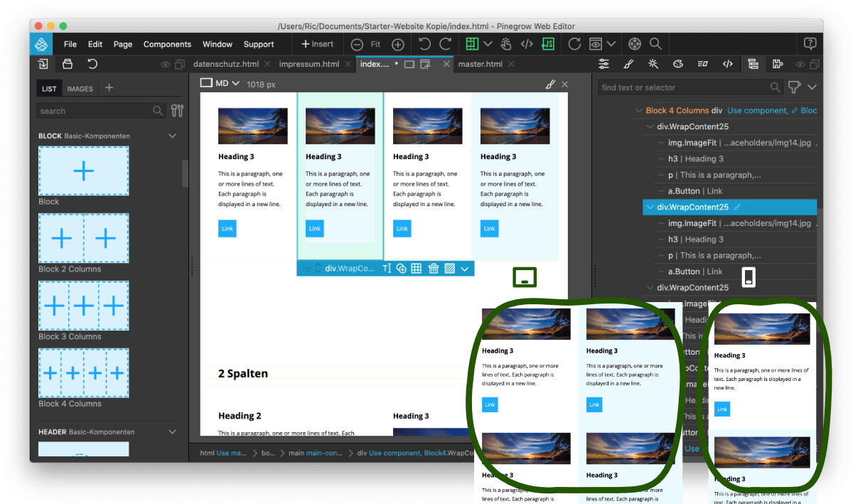This screenshot has width=853, height=504.
Task: Open the Page menu
Action: pyautogui.click(x=123, y=44)
